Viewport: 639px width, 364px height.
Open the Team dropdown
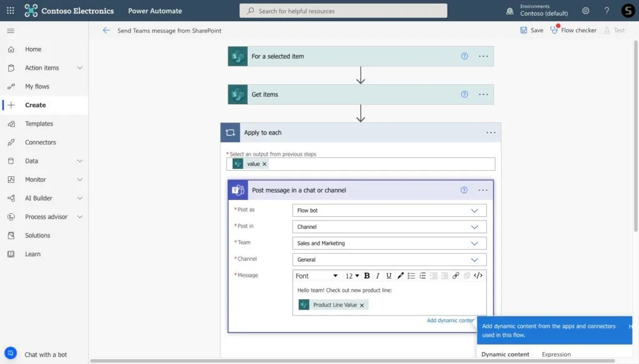(x=389, y=243)
